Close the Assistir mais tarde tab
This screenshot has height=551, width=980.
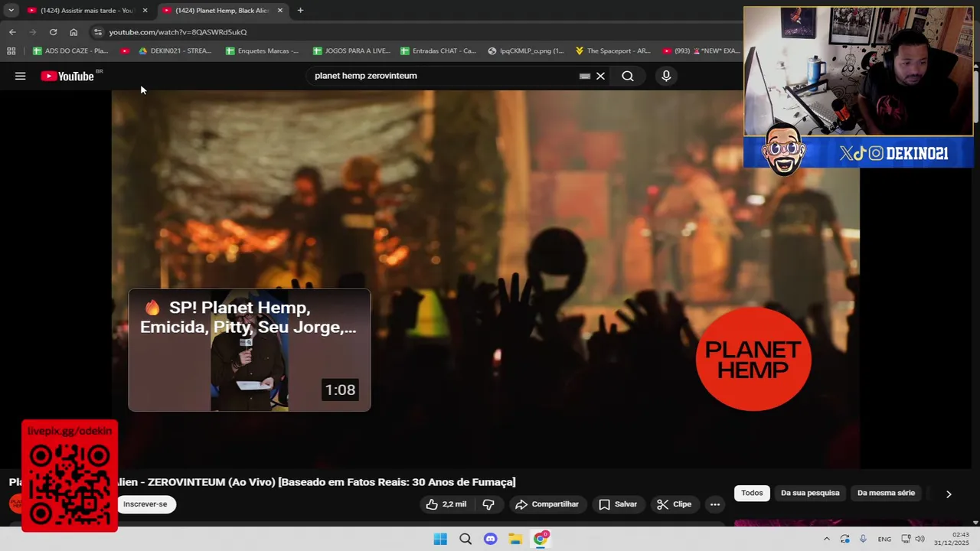coord(145,11)
